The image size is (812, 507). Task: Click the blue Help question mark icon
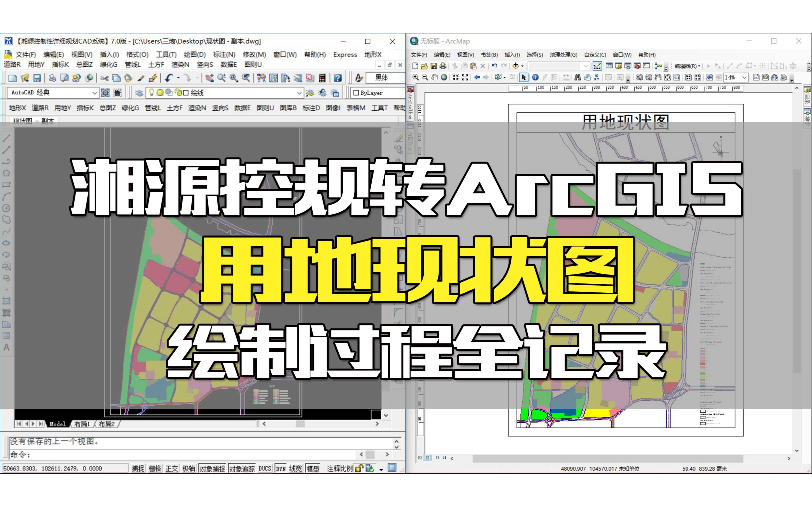click(338, 78)
